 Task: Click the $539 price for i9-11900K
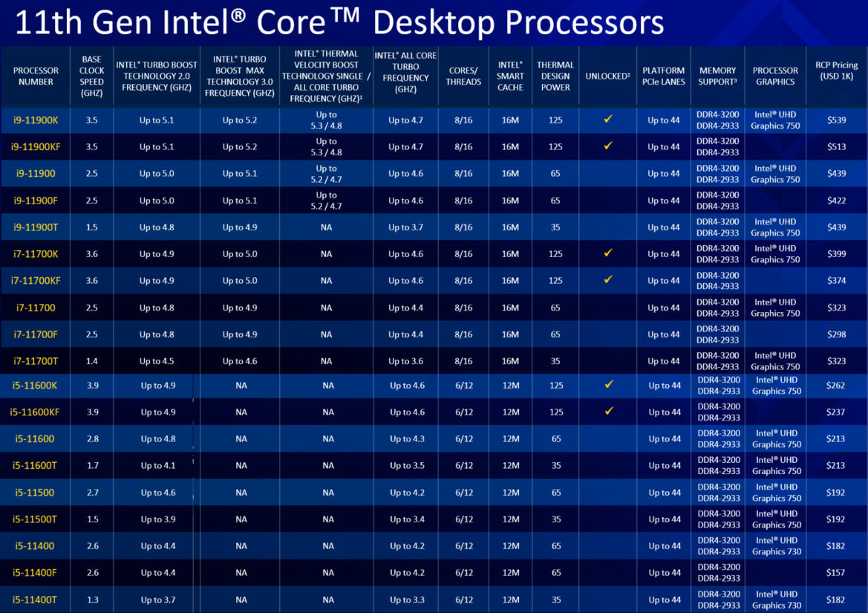pyautogui.click(x=837, y=120)
